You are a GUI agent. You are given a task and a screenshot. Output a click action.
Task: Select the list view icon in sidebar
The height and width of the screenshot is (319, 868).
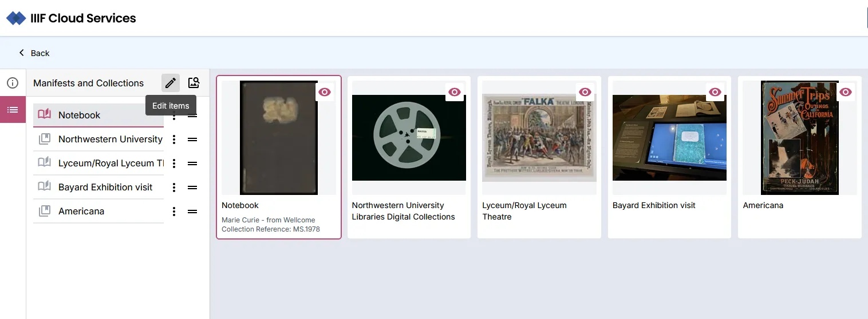click(x=13, y=110)
